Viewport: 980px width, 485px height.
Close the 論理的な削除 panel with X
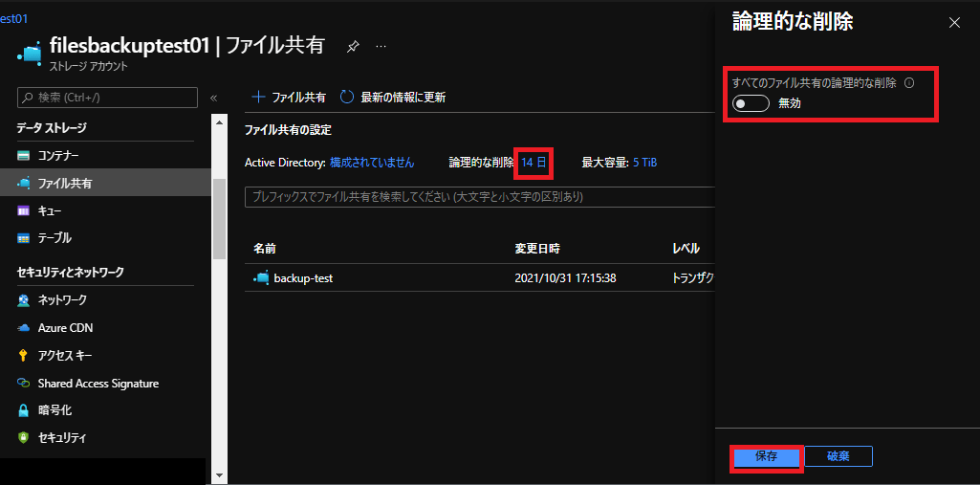tap(954, 23)
